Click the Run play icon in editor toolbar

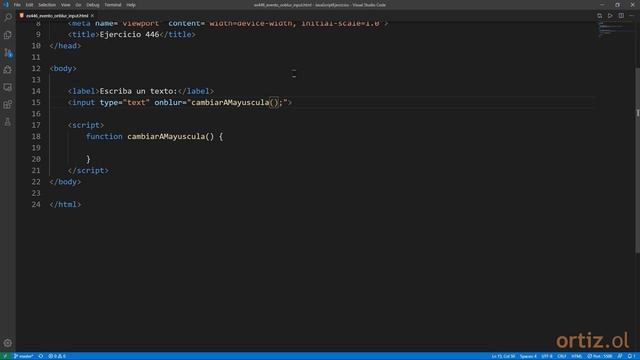[x=610, y=16]
